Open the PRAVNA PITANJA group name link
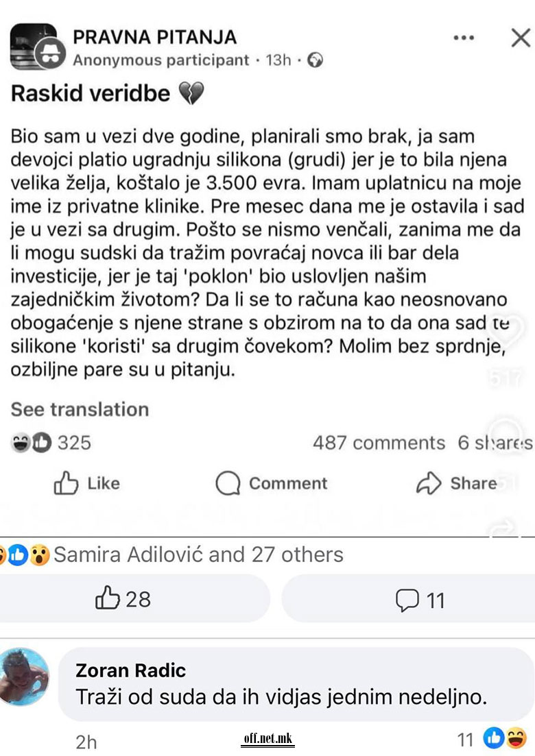The height and width of the screenshot is (756, 535). pyautogui.click(x=154, y=36)
